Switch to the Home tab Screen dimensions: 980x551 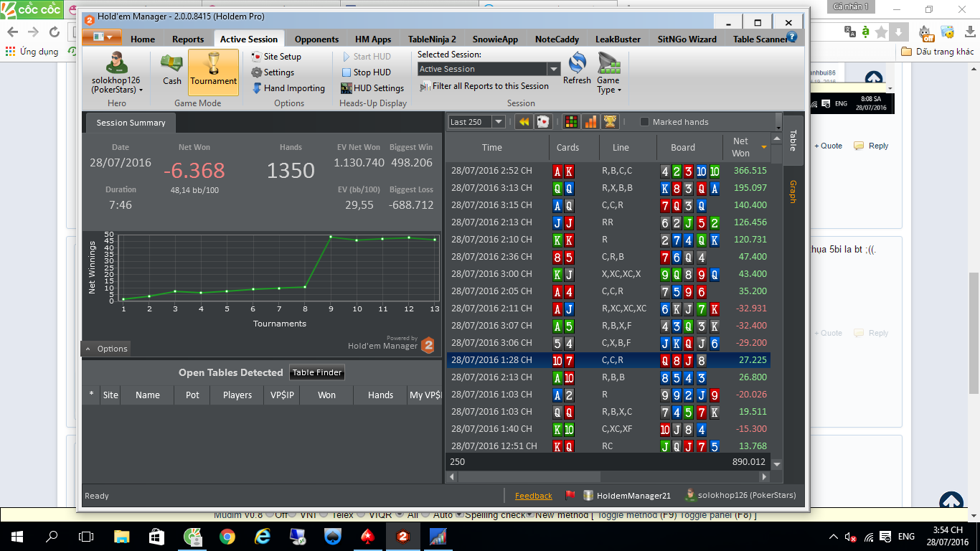tap(143, 39)
